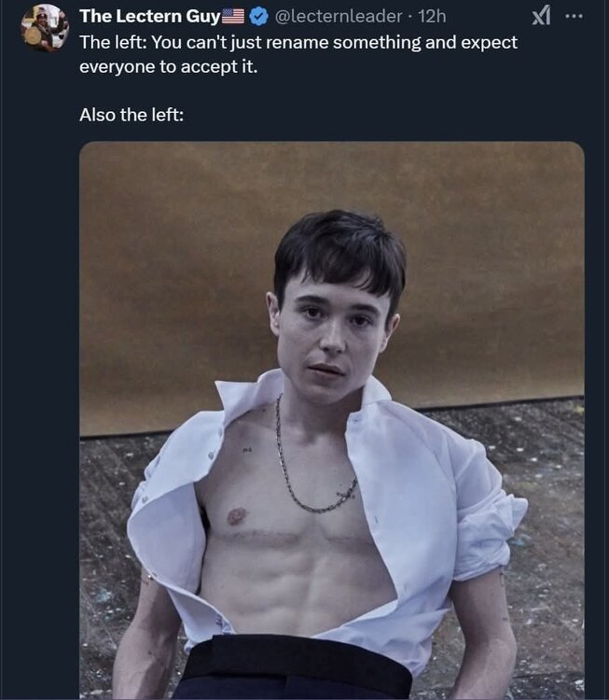Open the three-dot More options menu
The image size is (609, 700).
(574, 16)
